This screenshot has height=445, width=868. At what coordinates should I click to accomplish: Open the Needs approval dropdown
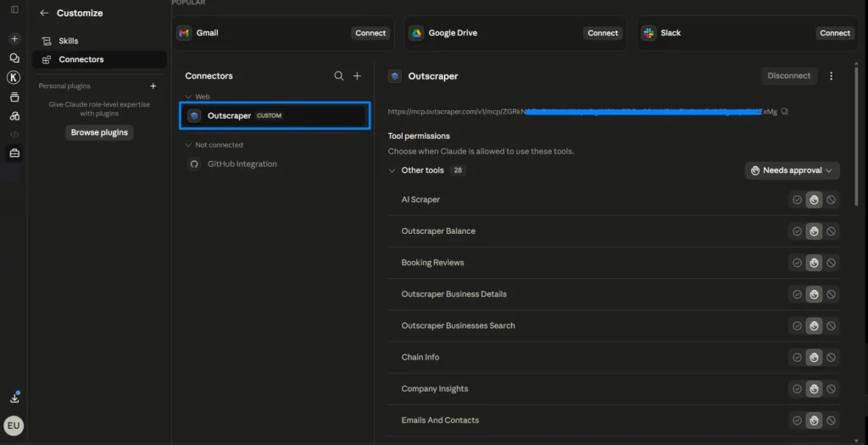792,170
